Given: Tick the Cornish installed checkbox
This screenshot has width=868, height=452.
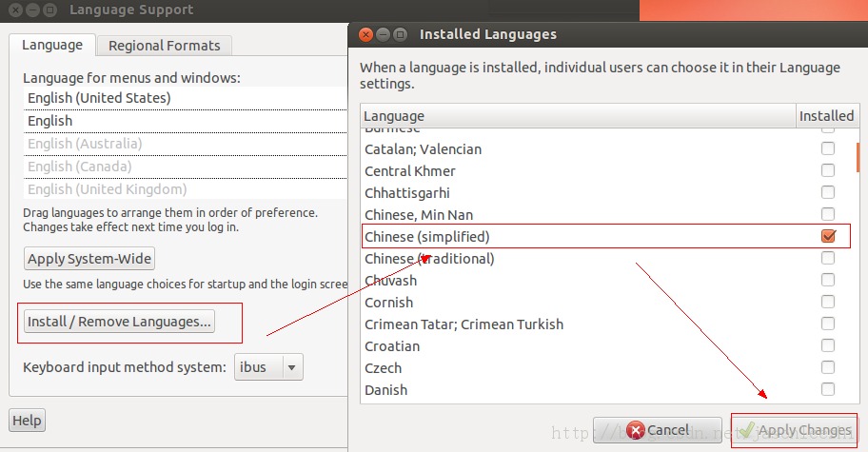Looking at the screenshot, I should tap(828, 302).
